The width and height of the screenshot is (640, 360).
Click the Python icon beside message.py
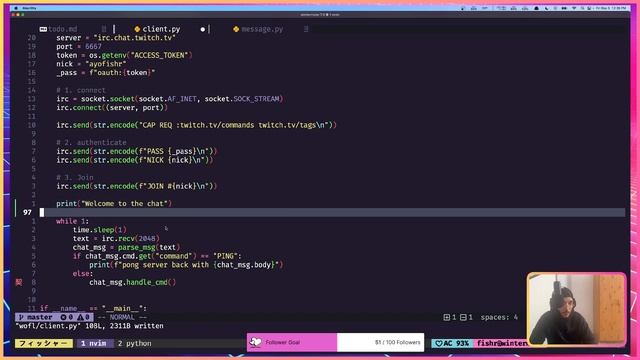236,29
